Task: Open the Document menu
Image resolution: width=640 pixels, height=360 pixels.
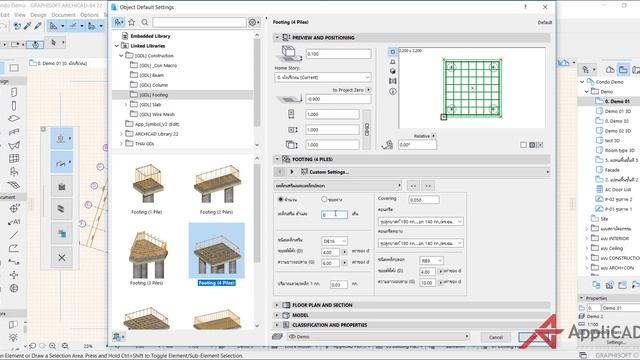Action: pyautogui.click(x=63, y=15)
